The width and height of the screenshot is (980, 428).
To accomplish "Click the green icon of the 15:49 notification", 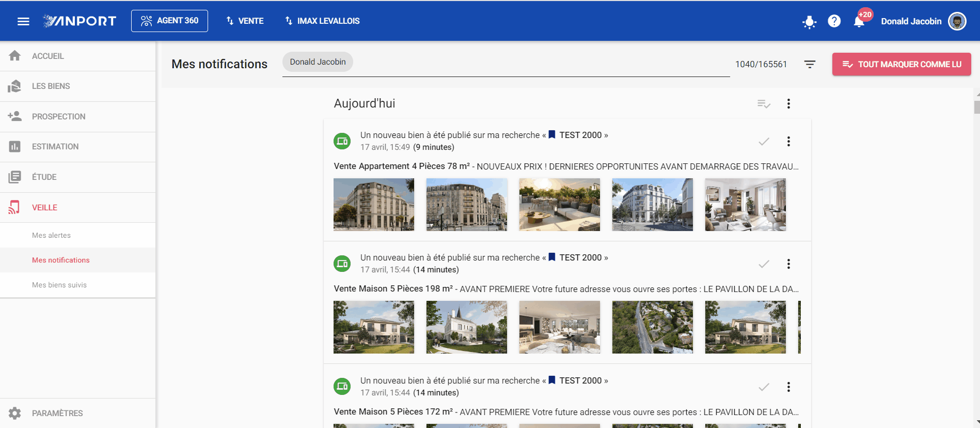I will coord(342,141).
